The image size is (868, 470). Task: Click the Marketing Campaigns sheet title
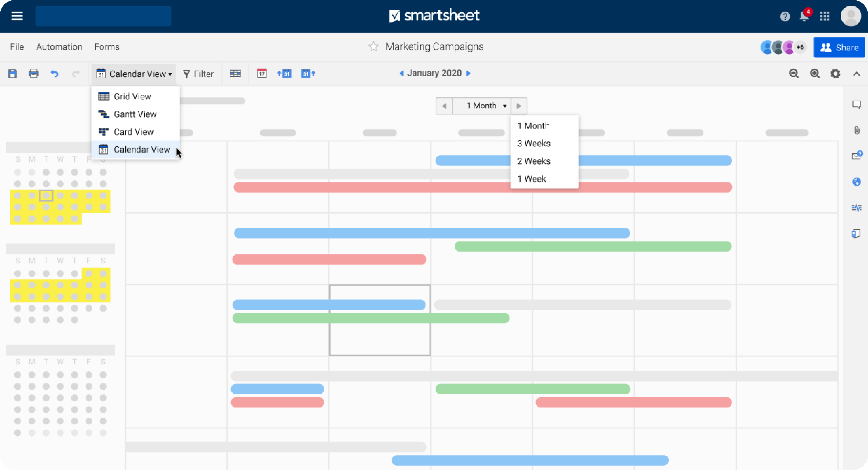(434, 46)
